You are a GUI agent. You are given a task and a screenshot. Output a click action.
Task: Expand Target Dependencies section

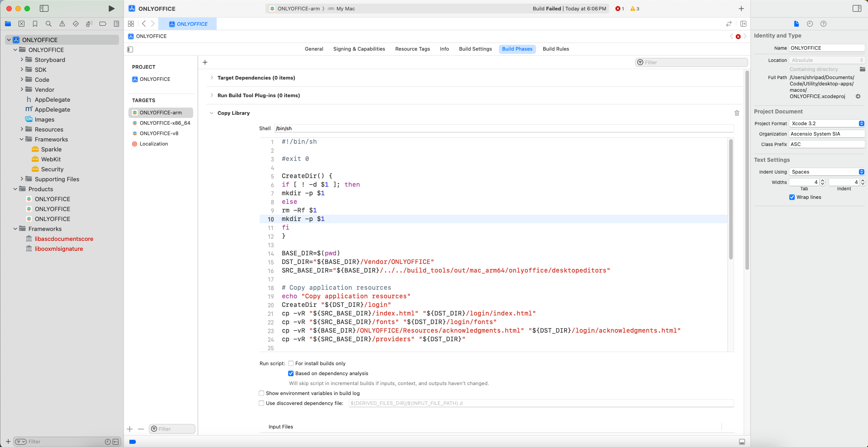tap(211, 78)
